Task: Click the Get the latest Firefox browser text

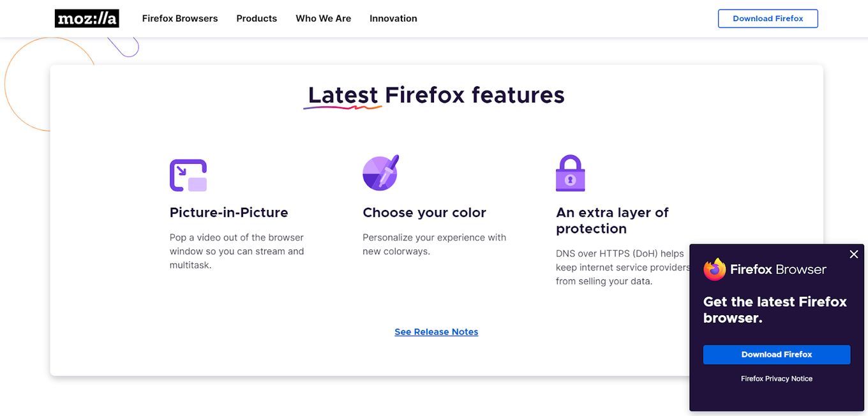Action: 775,310
